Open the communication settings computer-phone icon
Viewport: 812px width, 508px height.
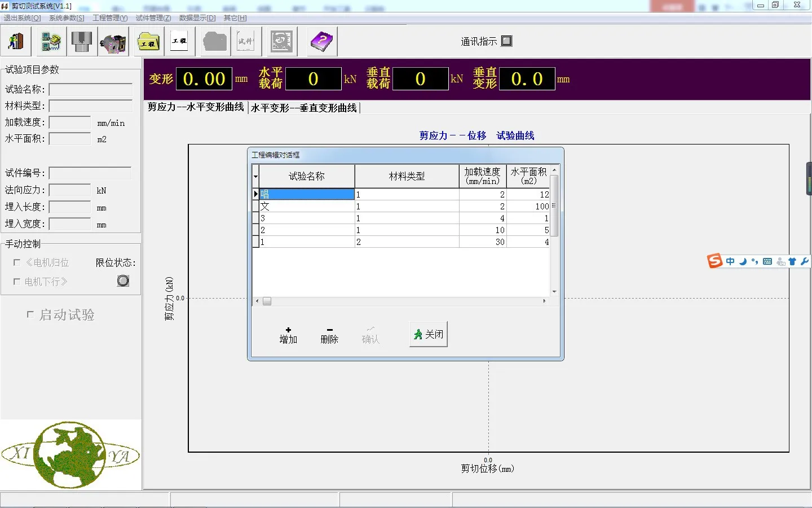pyautogui.click(x=51, y=42)
